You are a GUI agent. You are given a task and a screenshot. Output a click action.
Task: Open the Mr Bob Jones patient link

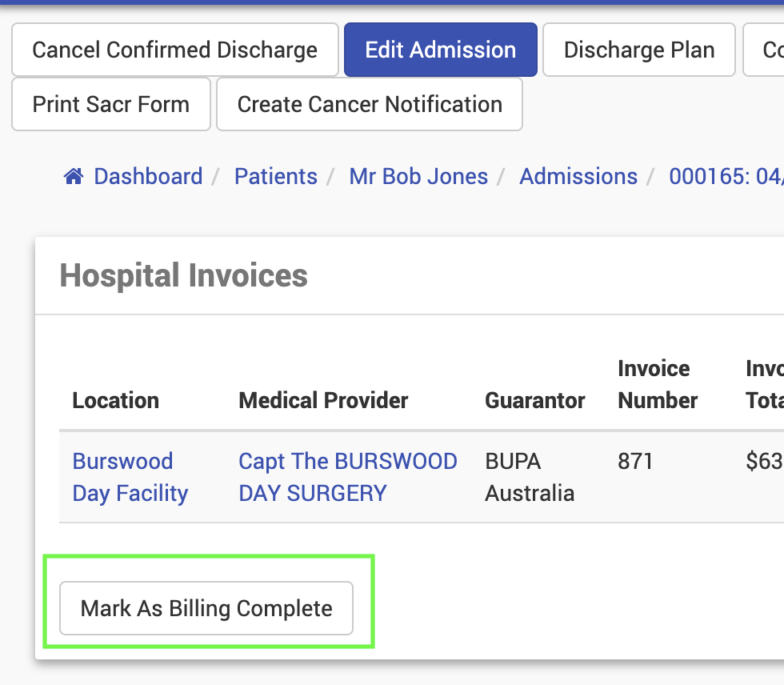tap(418, 176)
